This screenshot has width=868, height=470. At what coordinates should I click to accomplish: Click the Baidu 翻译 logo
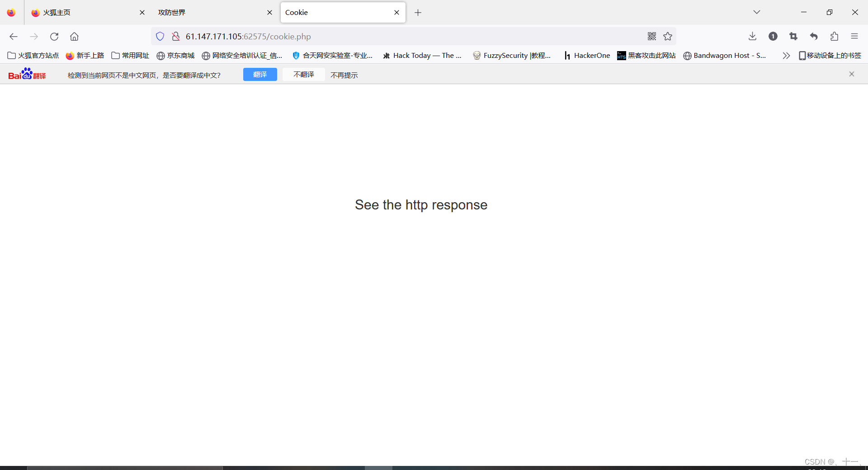(x=27, y=74)
